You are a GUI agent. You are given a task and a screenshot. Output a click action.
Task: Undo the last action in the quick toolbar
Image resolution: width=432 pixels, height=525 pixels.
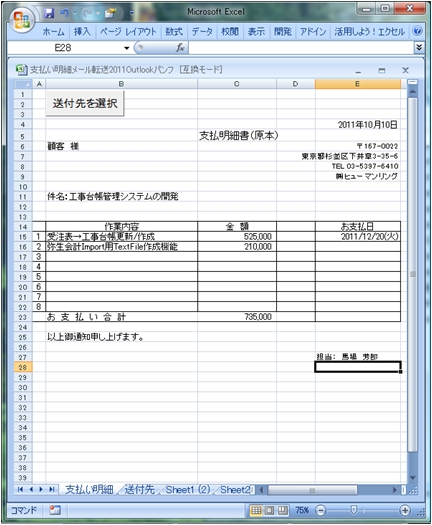[64, 13]
